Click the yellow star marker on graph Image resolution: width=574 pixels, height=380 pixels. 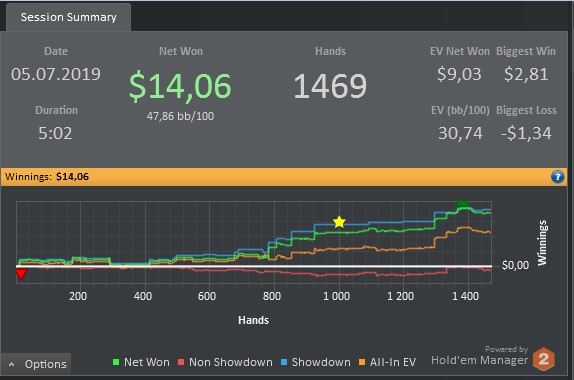pyautogui.click(x=339, y=221)
